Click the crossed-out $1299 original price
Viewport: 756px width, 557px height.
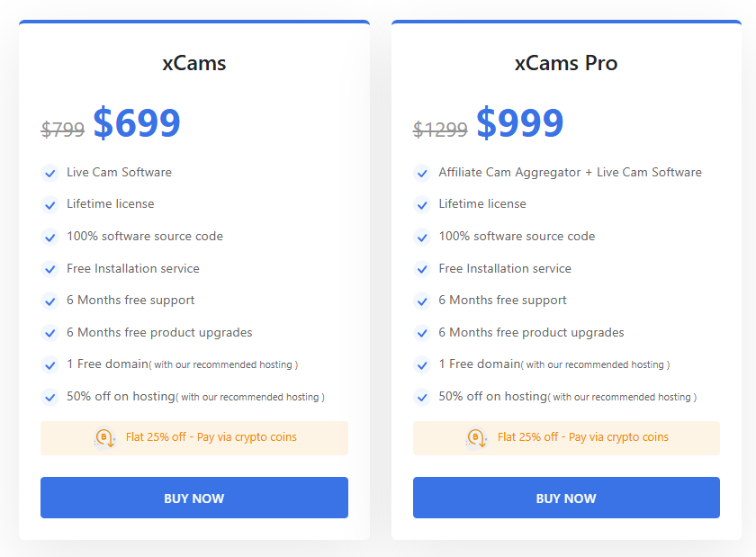tap(440, 129)
